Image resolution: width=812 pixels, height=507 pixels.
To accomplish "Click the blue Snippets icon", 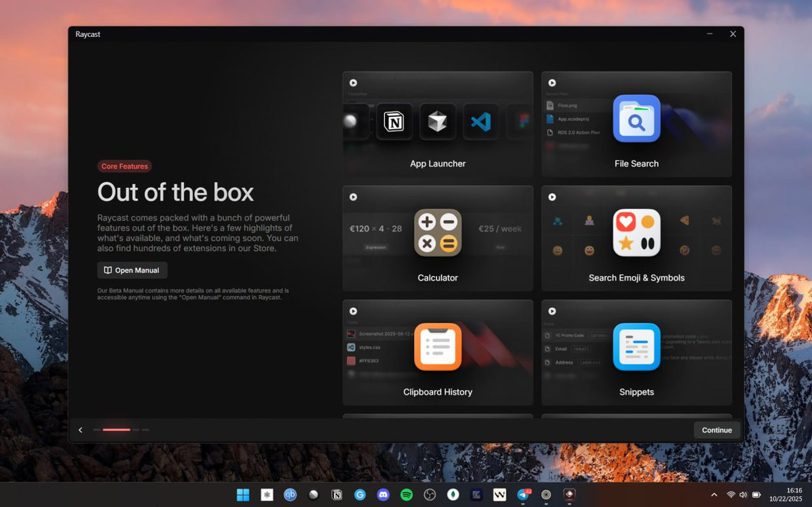I will coord(637,347).
